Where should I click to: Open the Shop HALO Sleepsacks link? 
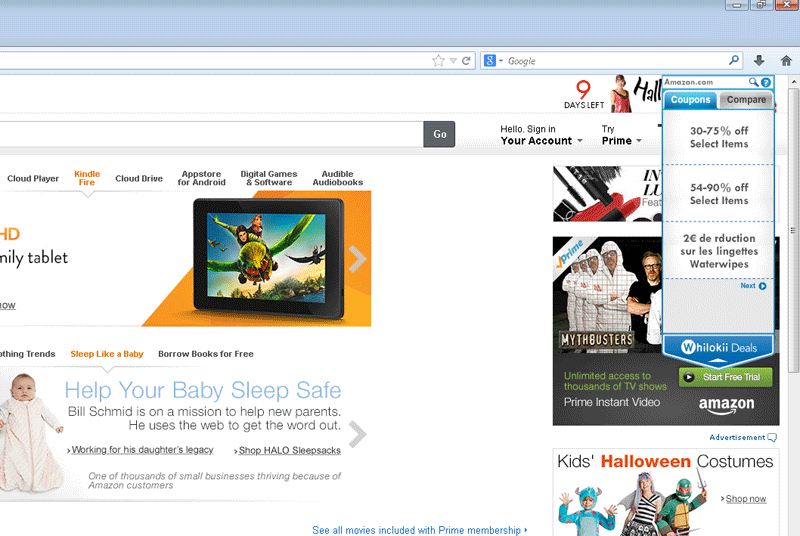[x=289, y=451]
